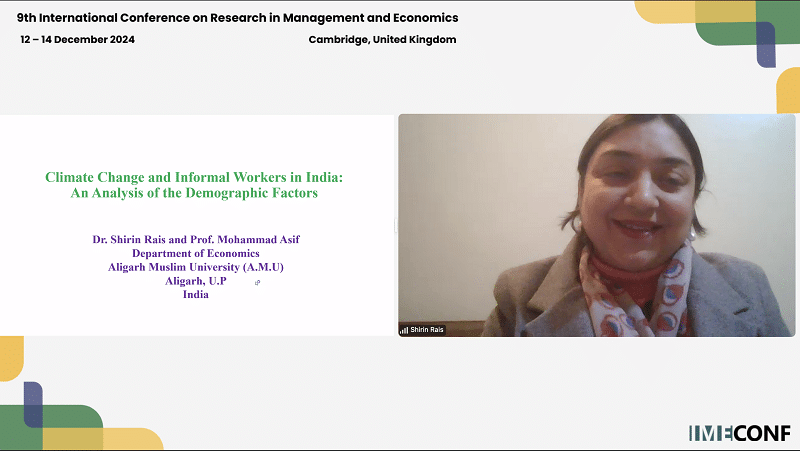800x451 pixels.
Task: Click the authors line on the slide
Action: pyautogui.click(x=195, y=240)
